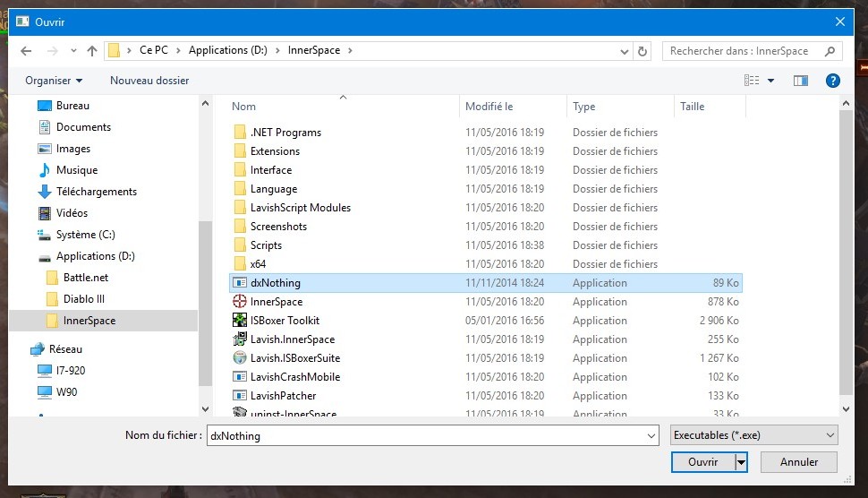
Task: Click Ce PC in the breadcrumb
Action: tap(153, 50)
